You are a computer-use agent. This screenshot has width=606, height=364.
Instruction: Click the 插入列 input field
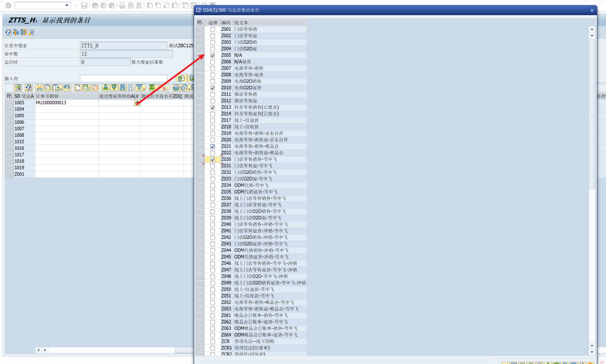click(x=123, y=79)
